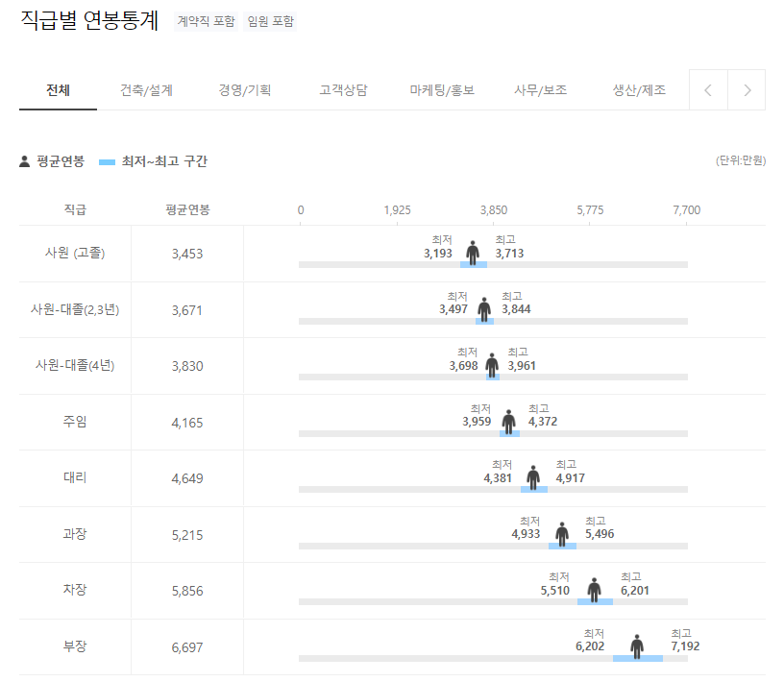
Task: Click the blue salary range bar for 차장
Action: click(595, 602)
